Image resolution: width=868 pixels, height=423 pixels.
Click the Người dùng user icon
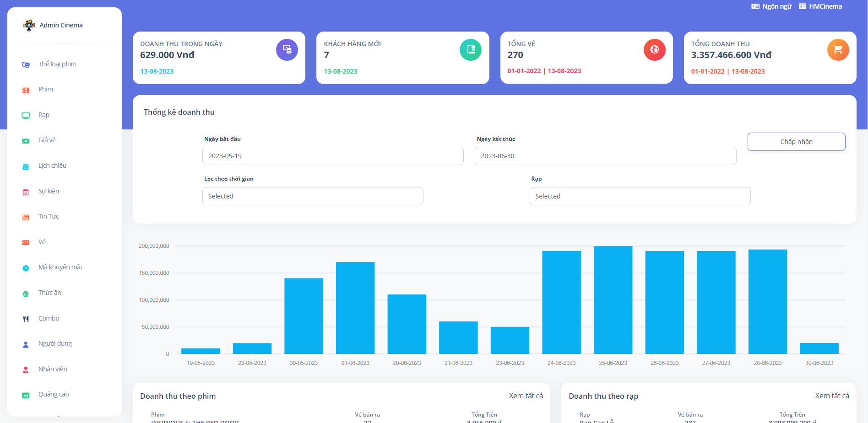[26, 344]
